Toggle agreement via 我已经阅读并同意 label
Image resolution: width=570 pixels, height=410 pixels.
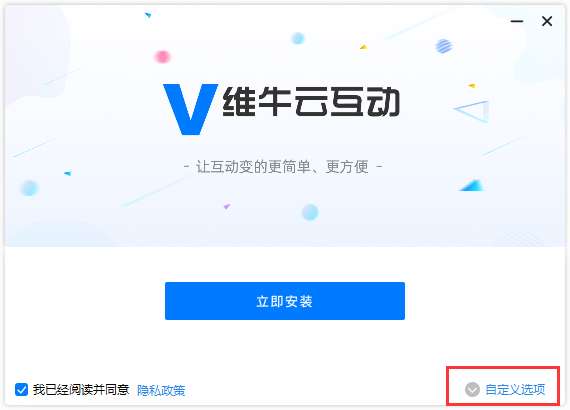click(81, 389)
